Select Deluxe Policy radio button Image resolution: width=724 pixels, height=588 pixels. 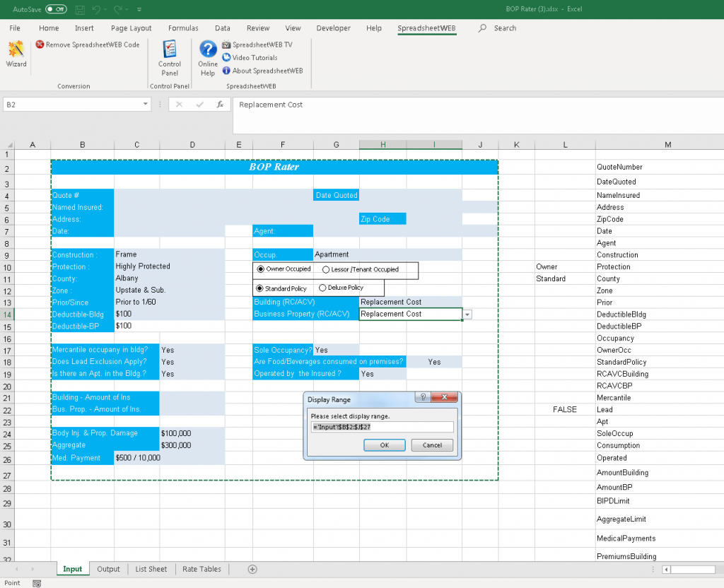pos(322,288)
